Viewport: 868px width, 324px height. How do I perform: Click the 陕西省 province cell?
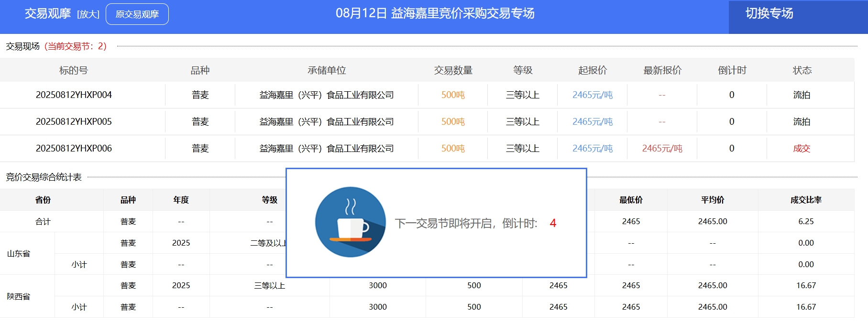(19, 296)
